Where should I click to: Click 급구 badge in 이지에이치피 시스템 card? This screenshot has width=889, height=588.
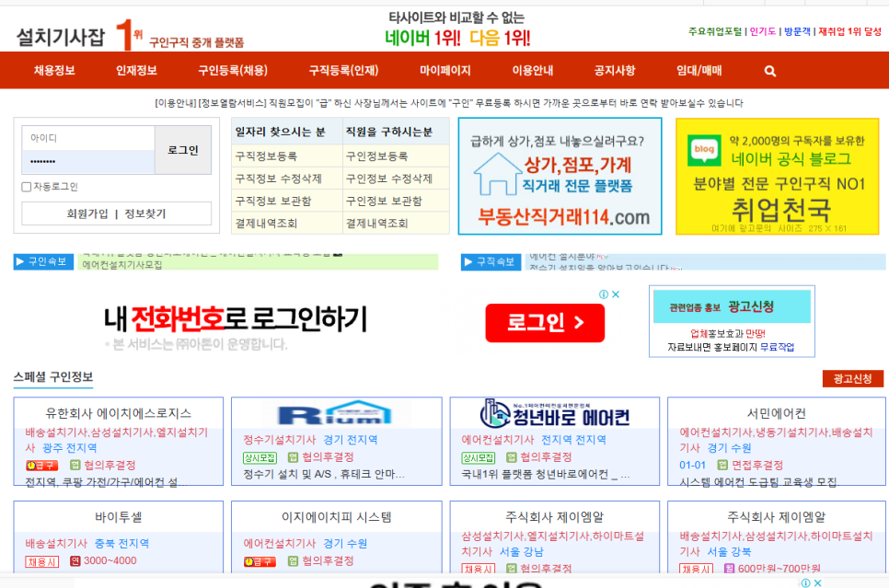coord(260,561)
